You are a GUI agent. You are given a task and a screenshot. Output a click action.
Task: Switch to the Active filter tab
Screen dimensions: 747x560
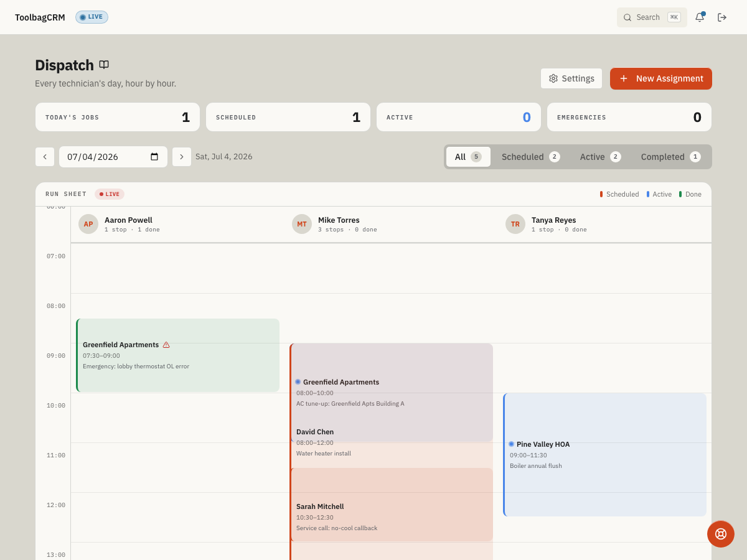[601, 157]
